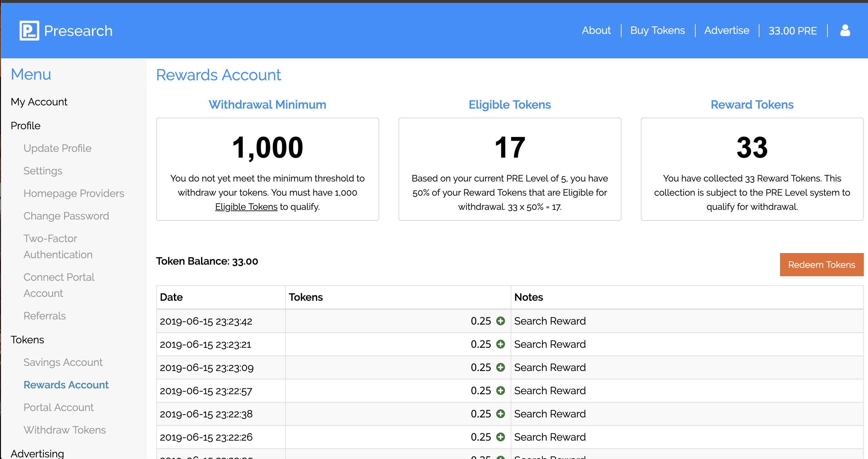Click the Presearch logo icon
Viewport: 868px width, 459px height.
tap(29, 31)
